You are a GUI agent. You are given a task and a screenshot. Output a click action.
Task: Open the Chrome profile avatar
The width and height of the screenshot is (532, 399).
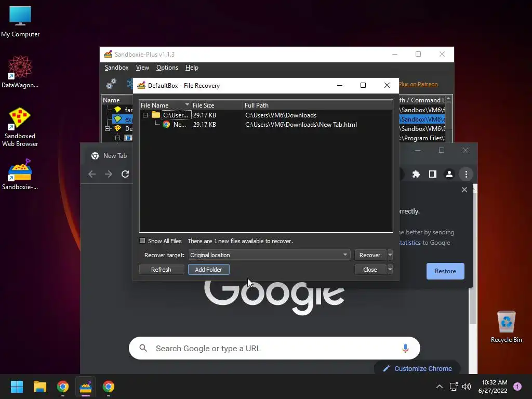pos(449,174)
